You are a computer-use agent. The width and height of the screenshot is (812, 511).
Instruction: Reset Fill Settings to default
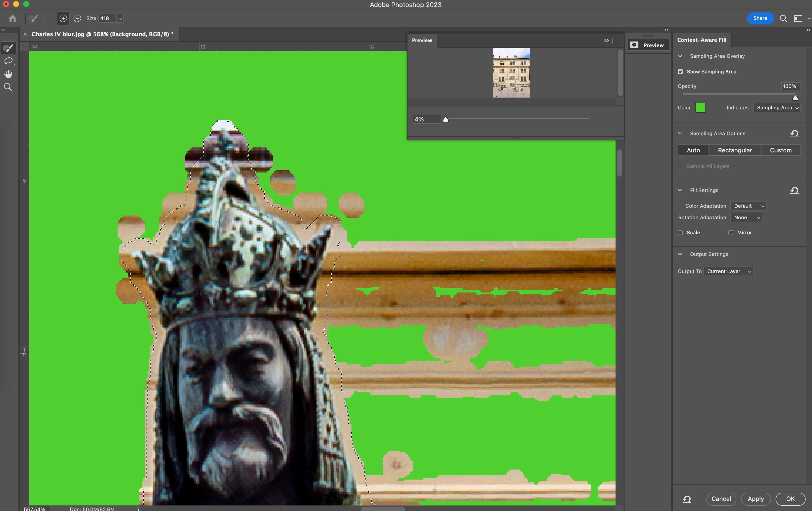(794, 190)
